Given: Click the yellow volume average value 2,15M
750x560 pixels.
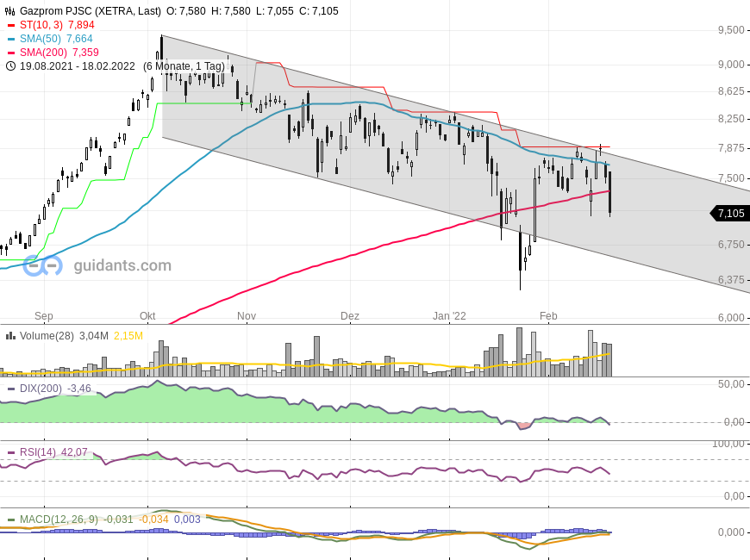Looking at the screenshot, I should click(128, 336).
